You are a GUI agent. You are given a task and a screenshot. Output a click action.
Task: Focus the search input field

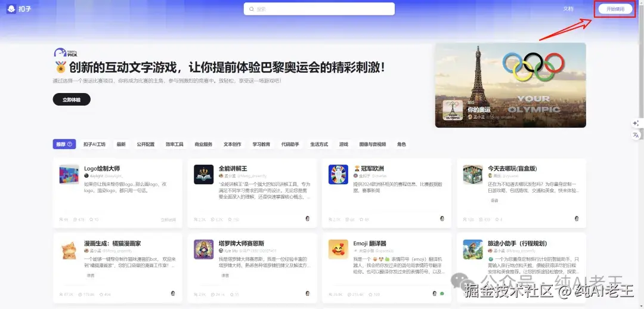(x=319, y=9)
